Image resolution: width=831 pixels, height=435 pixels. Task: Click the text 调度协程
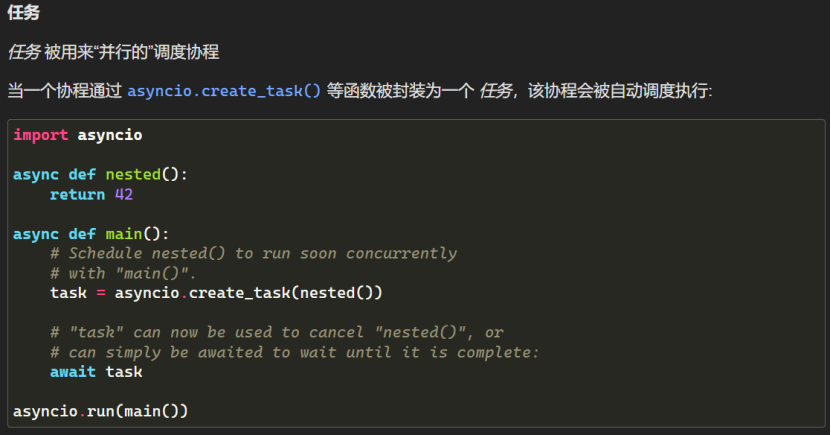(186, 51)
